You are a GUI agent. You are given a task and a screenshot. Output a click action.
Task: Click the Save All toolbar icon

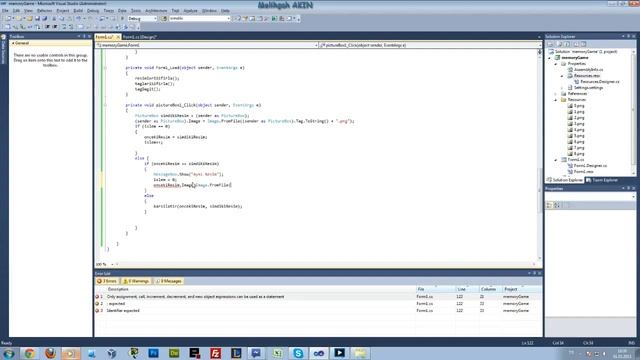point(44,18)
